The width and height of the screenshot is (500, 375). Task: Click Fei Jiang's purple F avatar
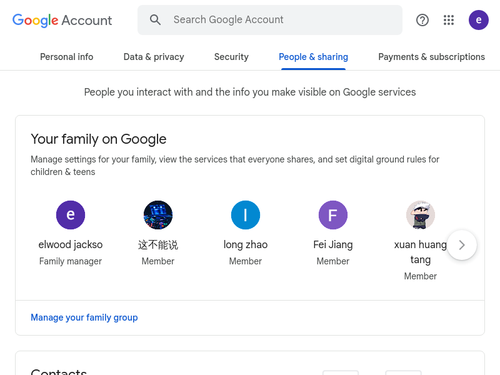tap(333, 215)
